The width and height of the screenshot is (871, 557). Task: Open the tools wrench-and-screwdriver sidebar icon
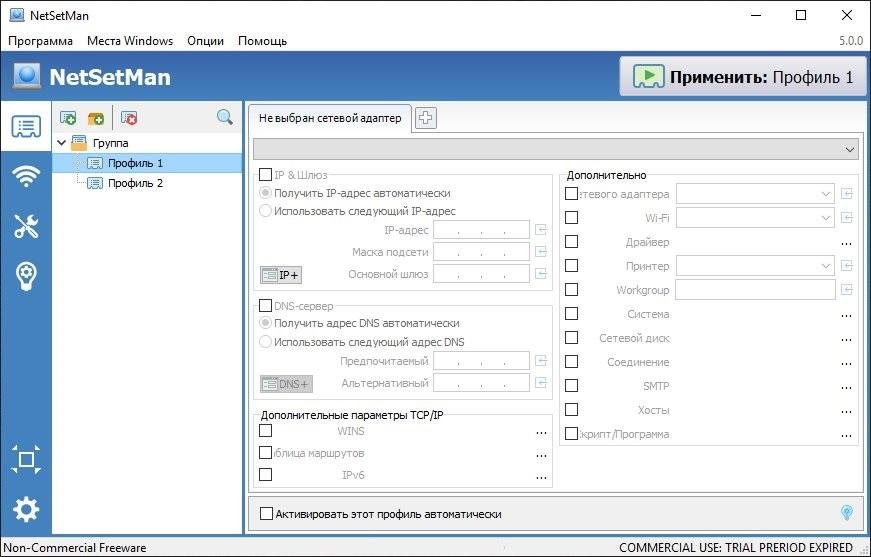click(26, 226)
